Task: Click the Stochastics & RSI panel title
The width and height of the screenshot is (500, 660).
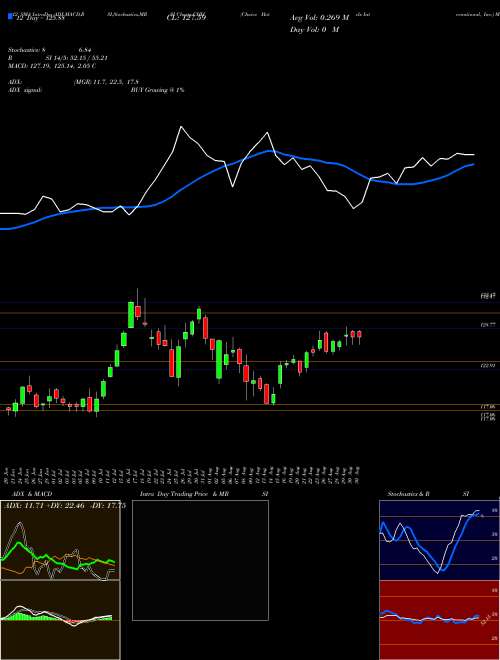Action: (428, 494)
